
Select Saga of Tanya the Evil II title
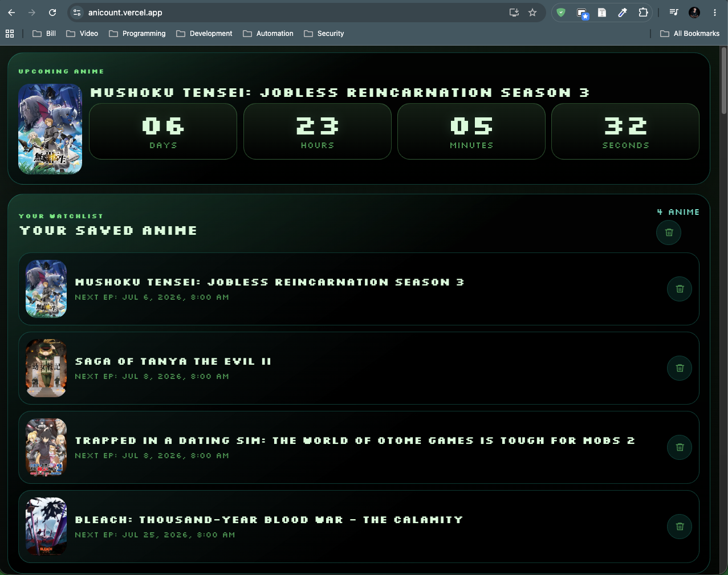tap(173, 361)
